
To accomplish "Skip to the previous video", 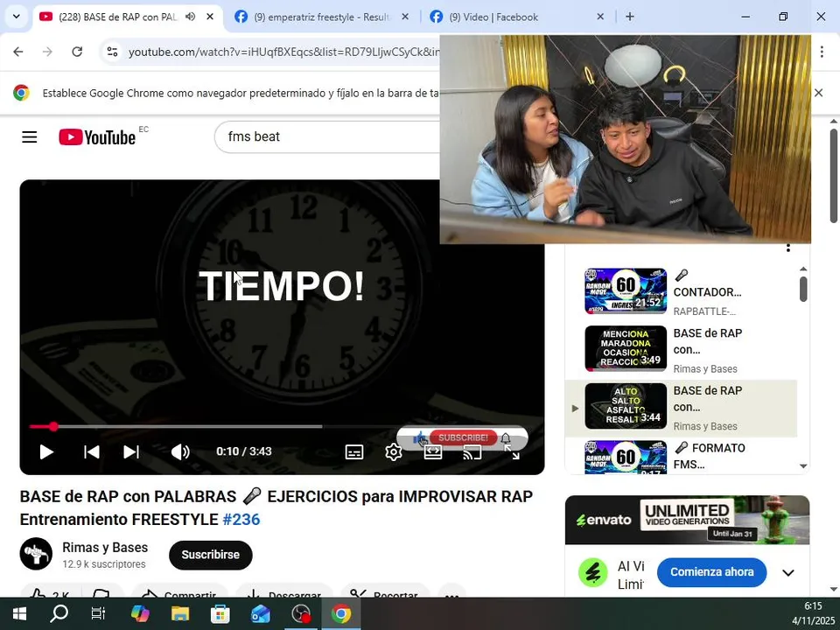I will point(92,452).
